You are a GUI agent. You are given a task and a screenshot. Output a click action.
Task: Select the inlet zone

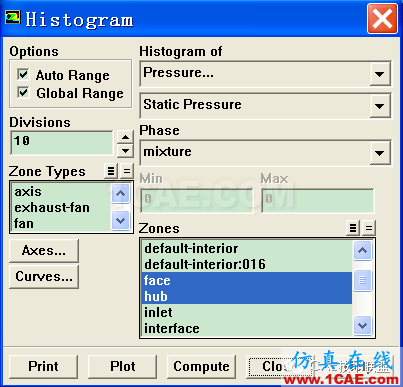pos(247,312)
